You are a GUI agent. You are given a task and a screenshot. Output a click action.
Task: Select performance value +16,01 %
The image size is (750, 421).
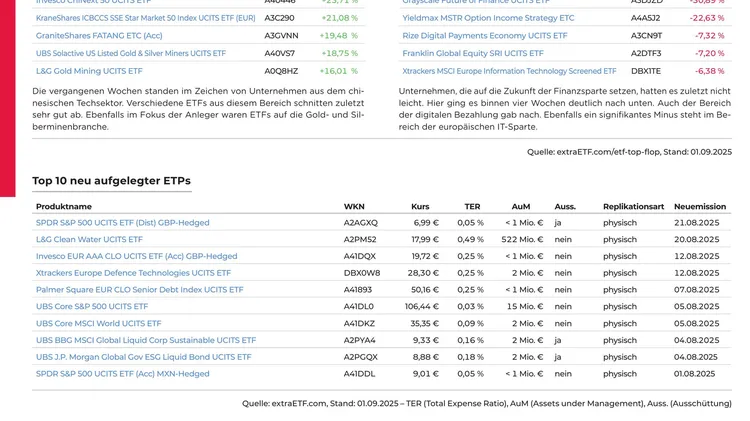point(338,71)
